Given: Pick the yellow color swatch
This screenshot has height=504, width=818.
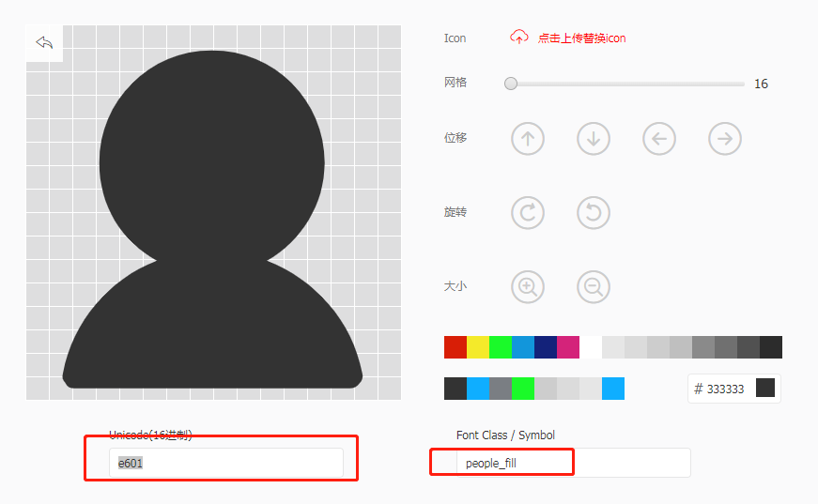Looking at the screenshot, I should pyautogui.click(x=478, y=347).
